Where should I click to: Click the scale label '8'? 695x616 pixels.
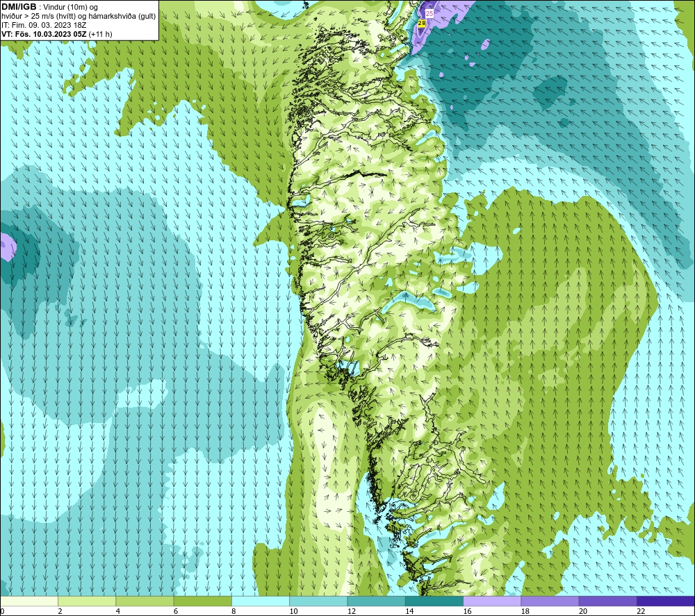tap(234, 611)
